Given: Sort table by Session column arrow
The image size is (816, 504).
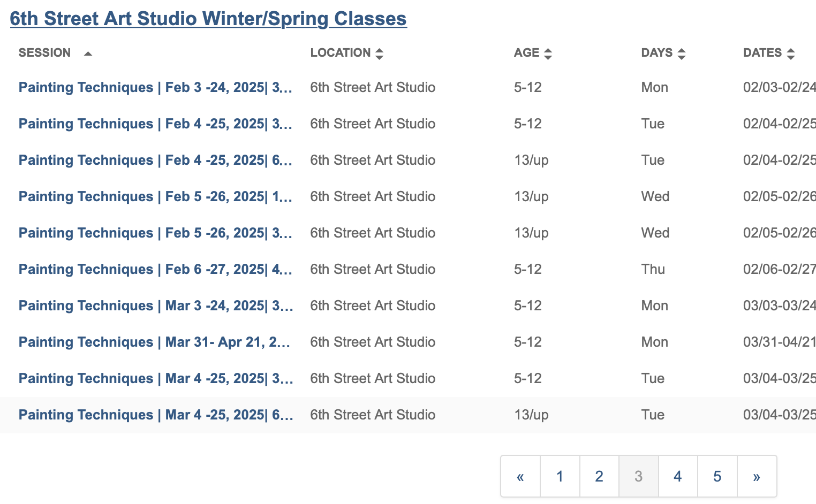Looking at the screenshot, I should 88,54.
